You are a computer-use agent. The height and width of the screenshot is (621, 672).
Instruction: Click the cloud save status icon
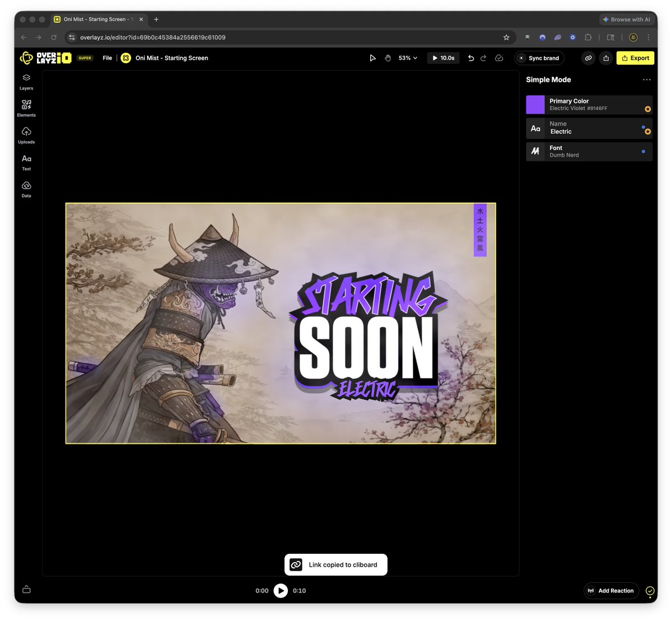pos(499,58)
